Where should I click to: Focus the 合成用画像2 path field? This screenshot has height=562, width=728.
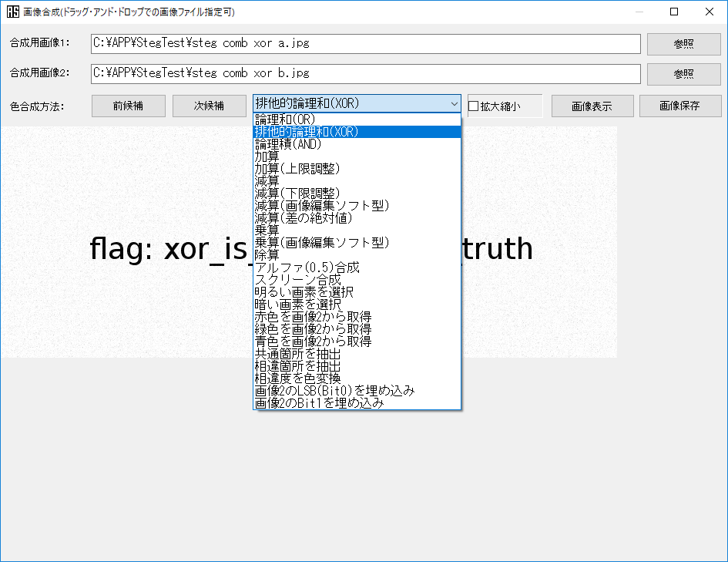click(366, 74)
